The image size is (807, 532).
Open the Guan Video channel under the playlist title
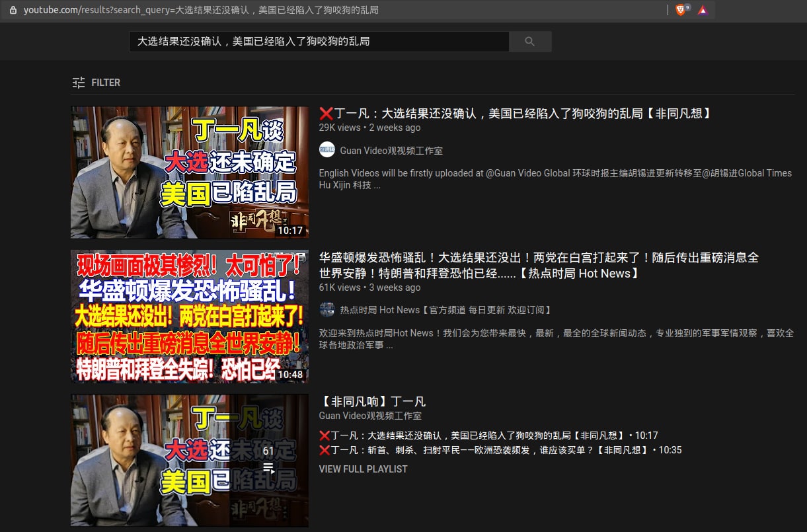coord(370,416)
